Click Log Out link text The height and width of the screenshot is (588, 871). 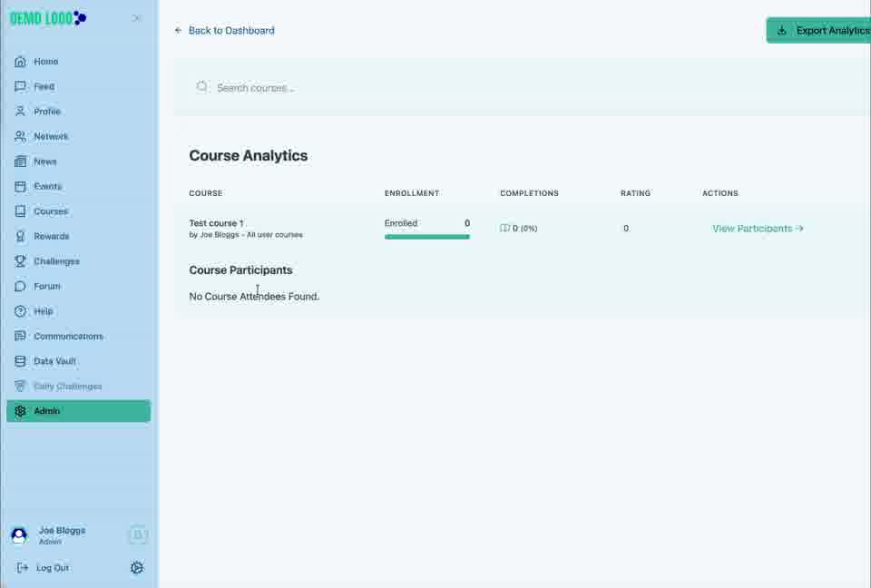pyautogui.click(x=53, y=568)
